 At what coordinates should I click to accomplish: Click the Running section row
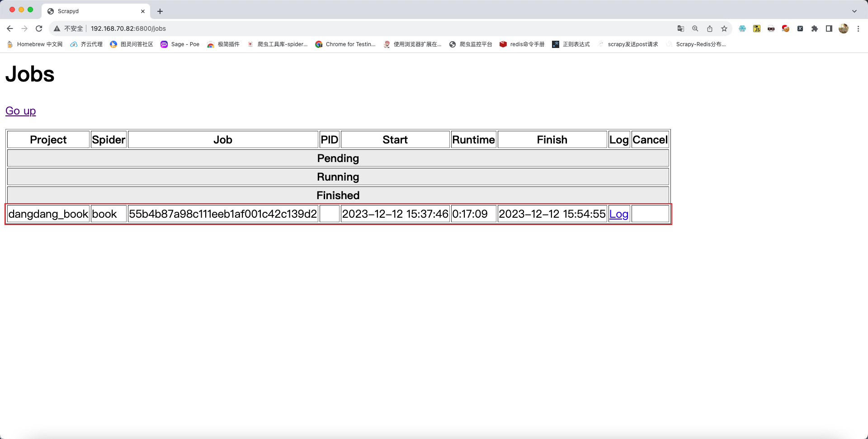338,177
